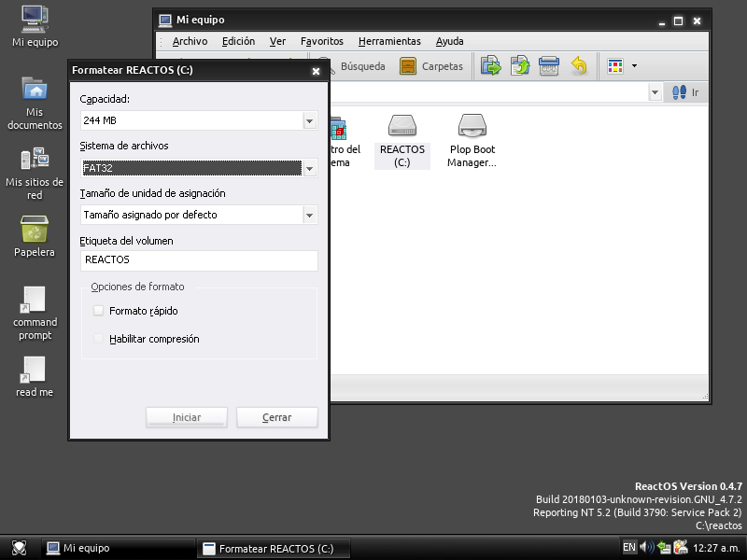
Task: Select the Mis sitios de red desktop icon
Action: click(x=35, y=174)
